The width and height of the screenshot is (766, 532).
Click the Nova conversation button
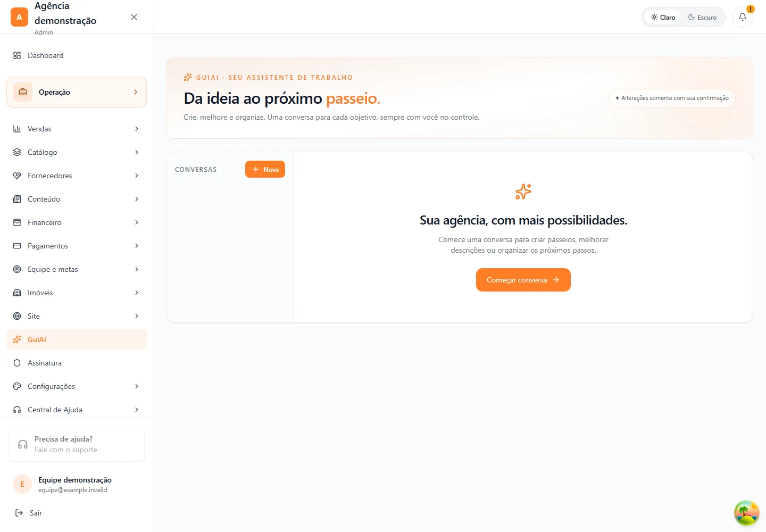(x=265, y=169)
